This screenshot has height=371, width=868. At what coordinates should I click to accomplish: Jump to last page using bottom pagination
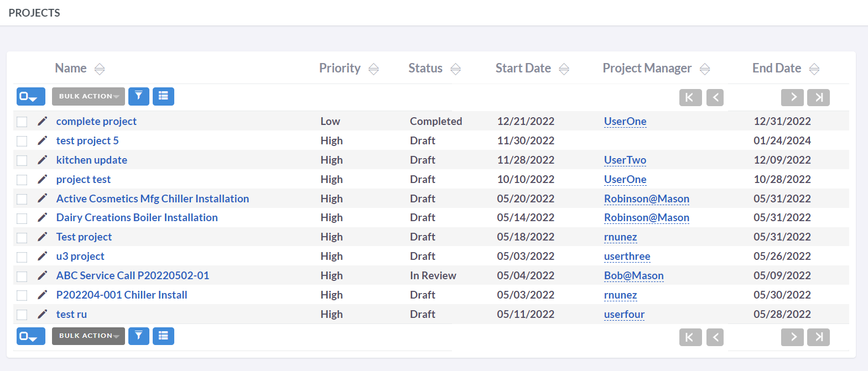coord(818,337)
